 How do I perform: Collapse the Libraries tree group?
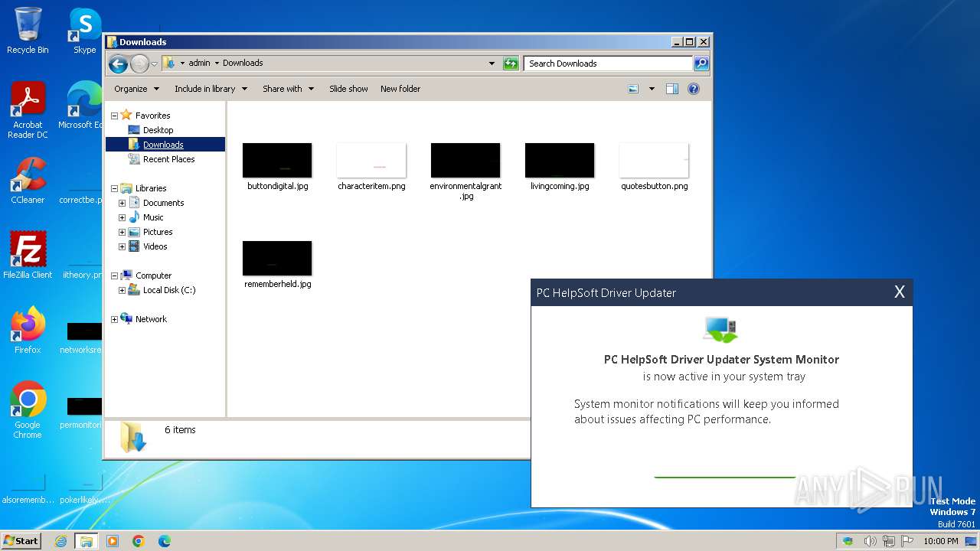tap(115, 188)
